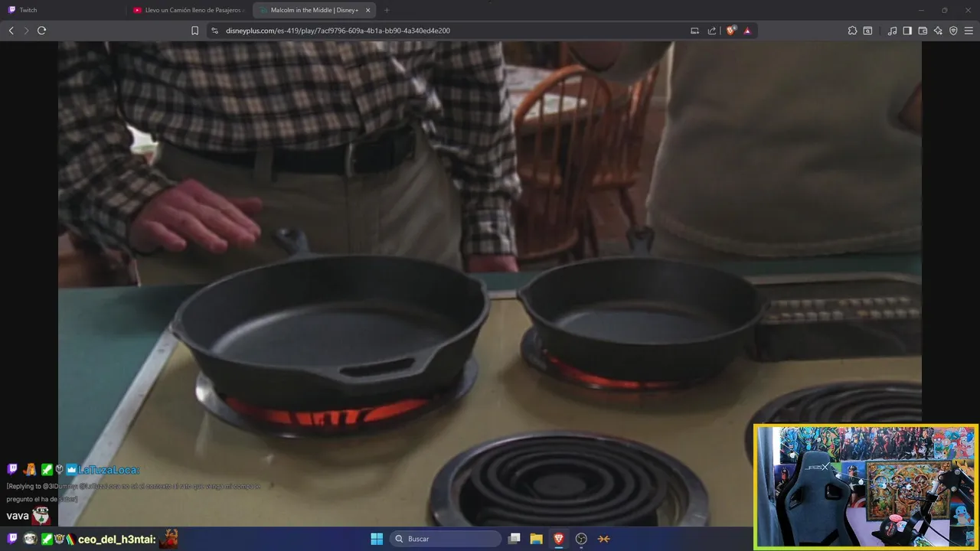
Task: Bookmark this page with the bookmark icon
Action: pyautogui.click(x=194, y=31)
